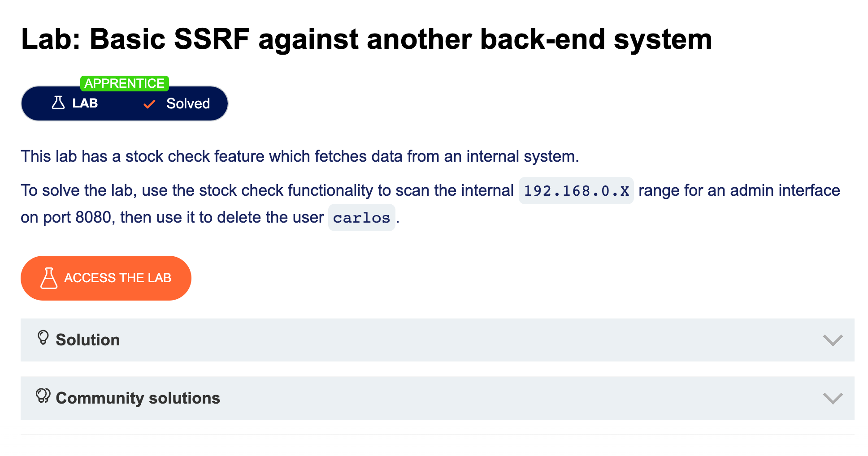Click the Community solutions heading text

(138, 398)
